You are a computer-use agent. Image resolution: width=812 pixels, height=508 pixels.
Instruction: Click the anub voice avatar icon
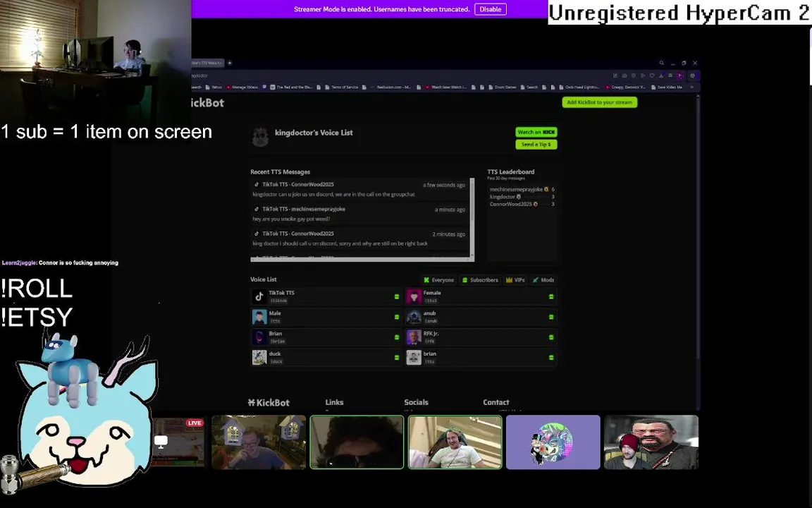pyautogui.click(x=414, y=317)
